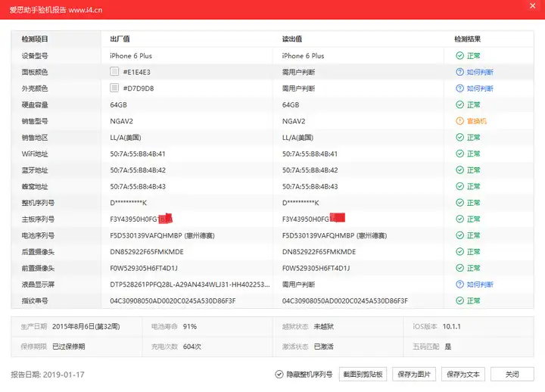Image resolution: width=545 pixels, height=392 pixels.
Task: Click the read fingerprint serial 04C30908050AD0020C0245A530D86F3F
Action: pyautogui.click(x=345, y=301)
